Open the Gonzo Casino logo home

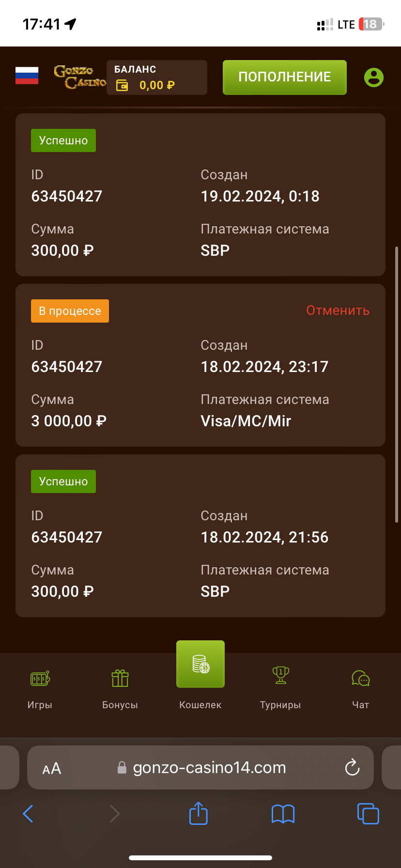point(80,77)
